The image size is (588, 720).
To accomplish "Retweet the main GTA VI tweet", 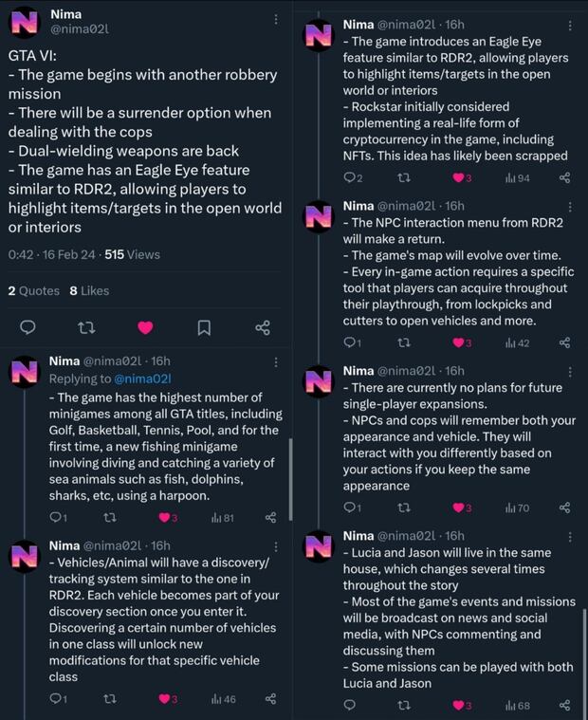I will [x=86, y=327].
